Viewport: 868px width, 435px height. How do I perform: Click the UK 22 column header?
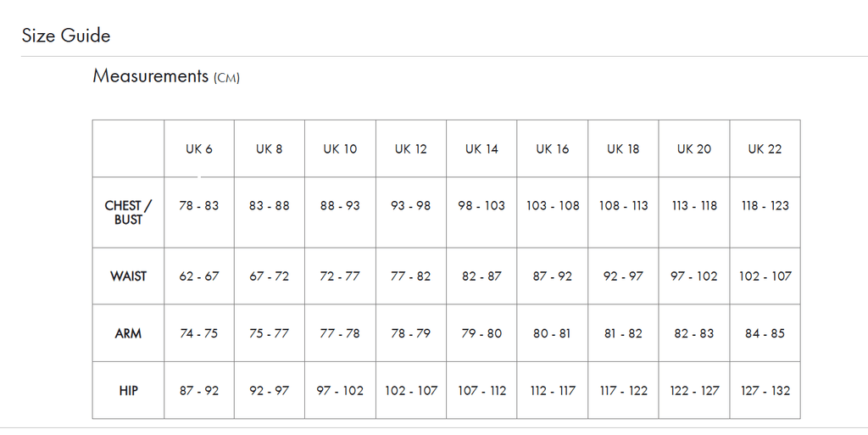(x=765, y=149)
